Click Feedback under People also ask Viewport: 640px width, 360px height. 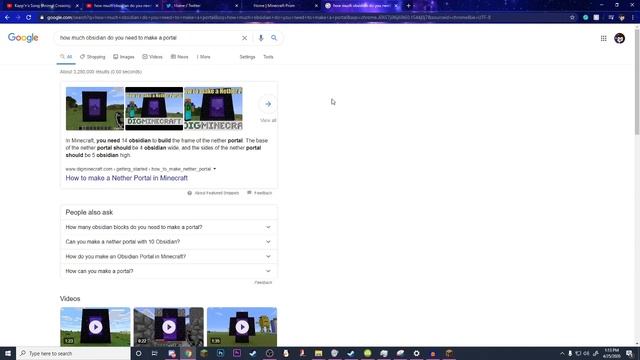[263, 282]
